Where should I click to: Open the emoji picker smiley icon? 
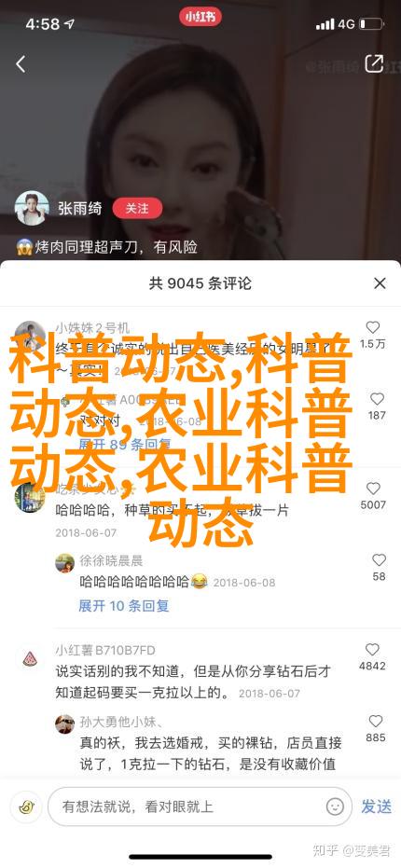tap(335, 806)
